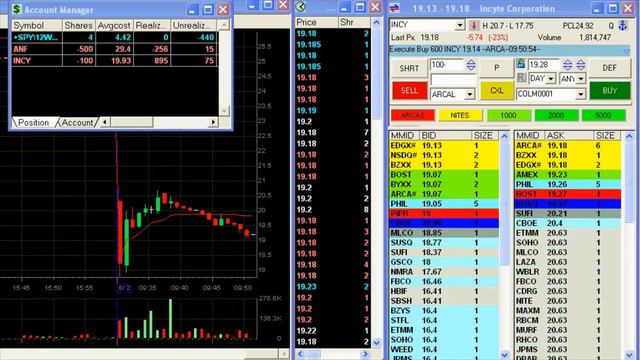Click the down scroll arrow in Price/Shr window
This screenshot has height=360, width=640.
(376, 342)
